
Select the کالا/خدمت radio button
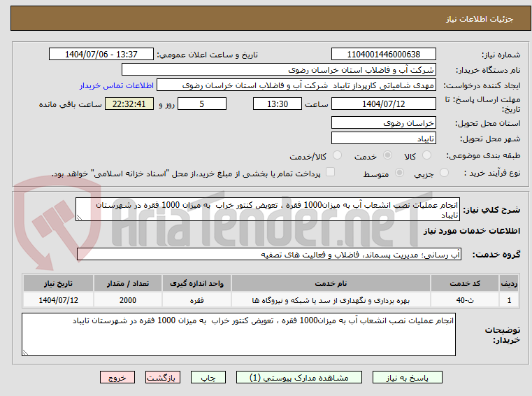click(x=337, y=155)
